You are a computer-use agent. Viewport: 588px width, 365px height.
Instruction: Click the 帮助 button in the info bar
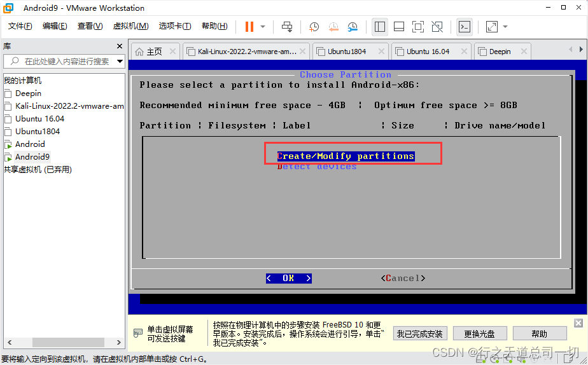539,333
